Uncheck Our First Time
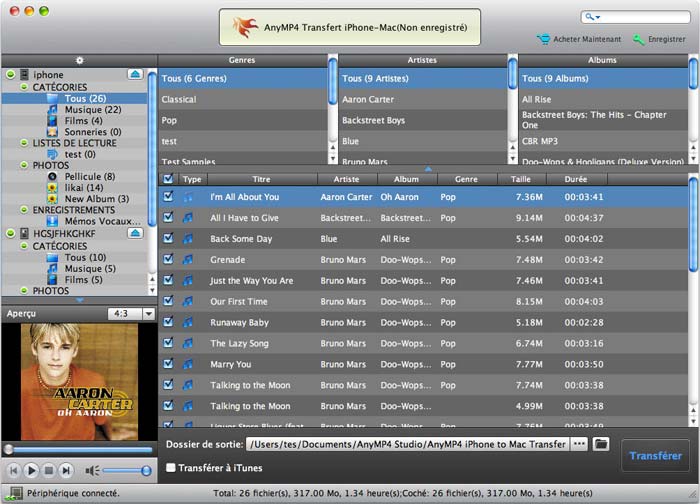Viewport: 700px width, 504px height. click(x=168, y=301)
